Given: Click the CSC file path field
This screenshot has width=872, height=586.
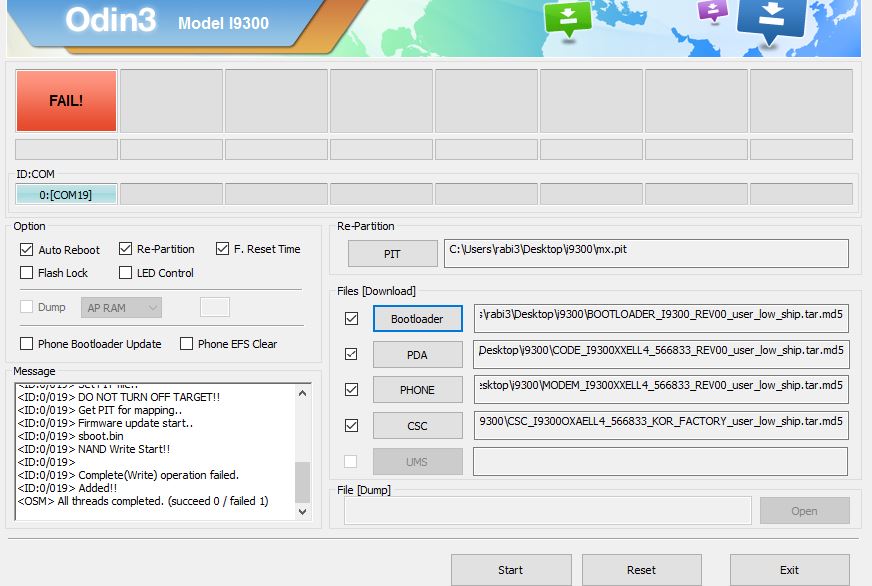Looking at the screenshot, I should point(661,426).
